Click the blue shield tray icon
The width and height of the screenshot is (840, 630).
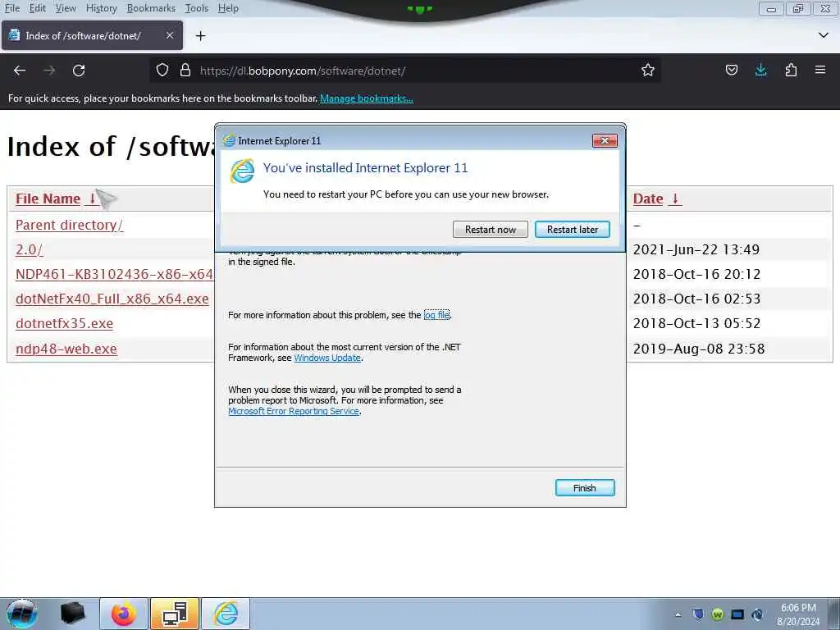[697, 614]
